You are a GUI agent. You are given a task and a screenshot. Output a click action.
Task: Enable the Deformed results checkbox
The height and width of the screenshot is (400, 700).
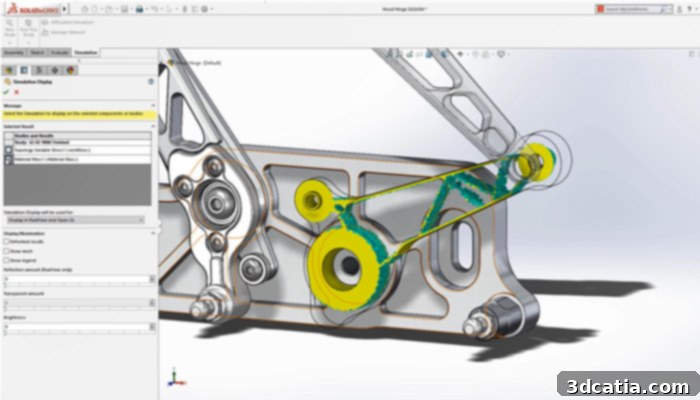click(x=7, y=242)
